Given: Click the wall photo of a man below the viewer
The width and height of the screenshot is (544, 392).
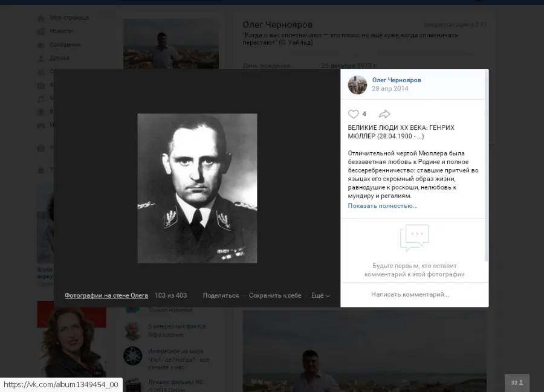Looking at the screenshot, I should [364, 351].
